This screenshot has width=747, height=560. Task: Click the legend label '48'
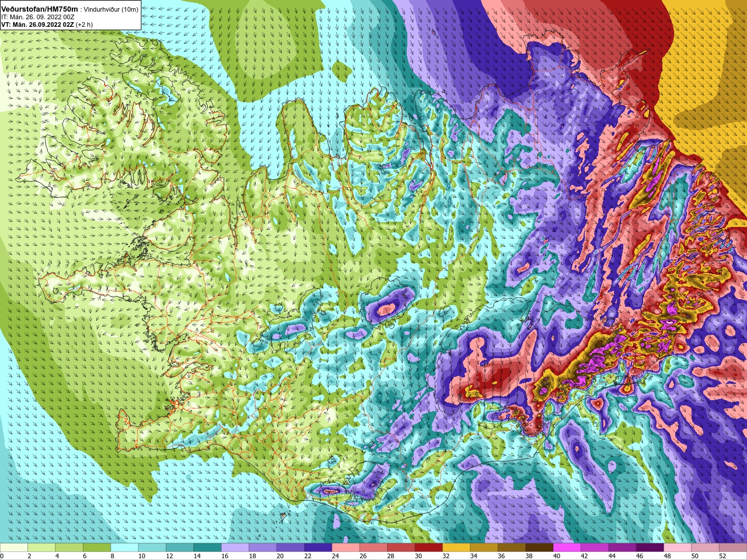[667, 556]
